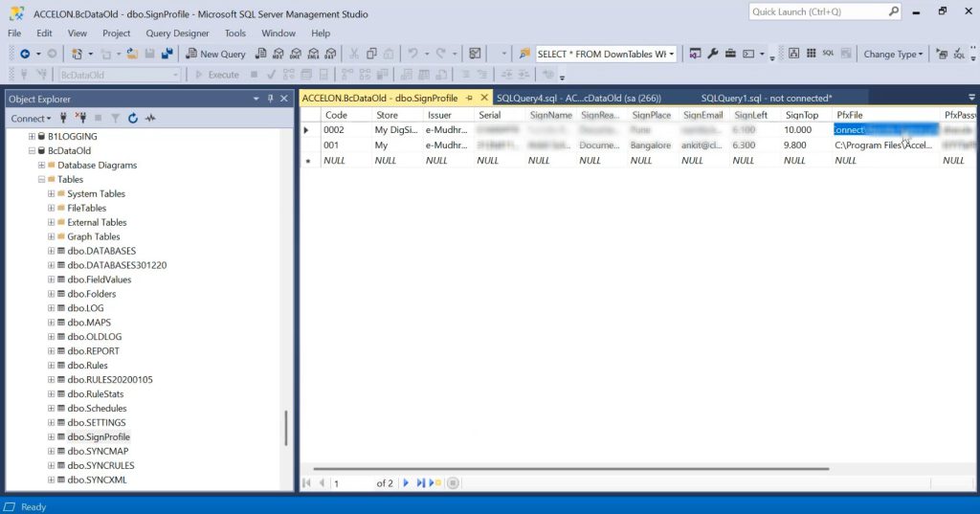980x514 pixels.
Task: Click the DAX query icon
Action: tap(330, 54)
